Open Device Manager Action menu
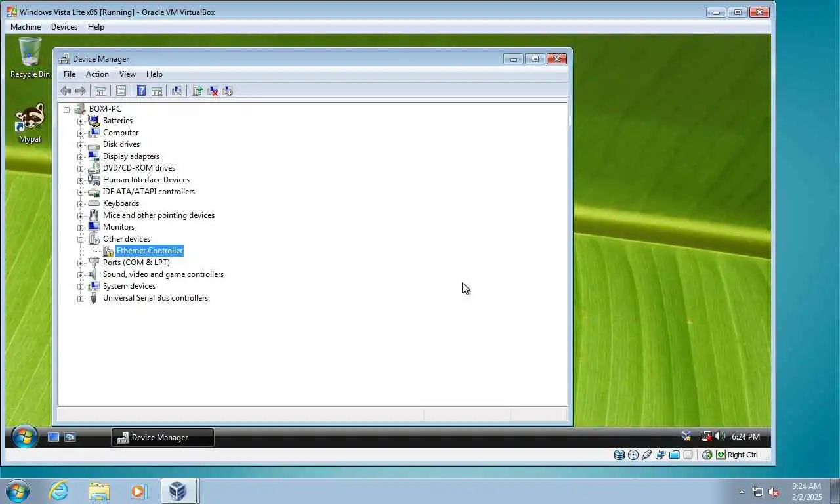 (x=97, y=74)
